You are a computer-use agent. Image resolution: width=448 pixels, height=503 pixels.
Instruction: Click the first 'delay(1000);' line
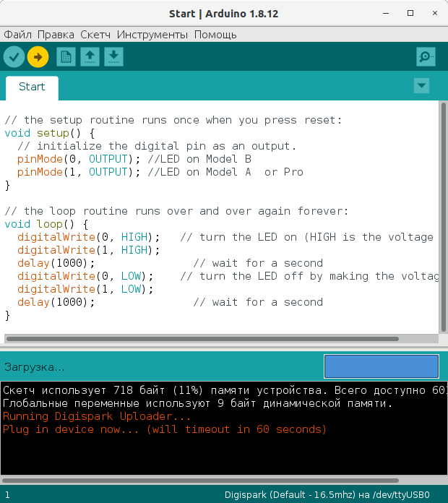tap(56, 263)
